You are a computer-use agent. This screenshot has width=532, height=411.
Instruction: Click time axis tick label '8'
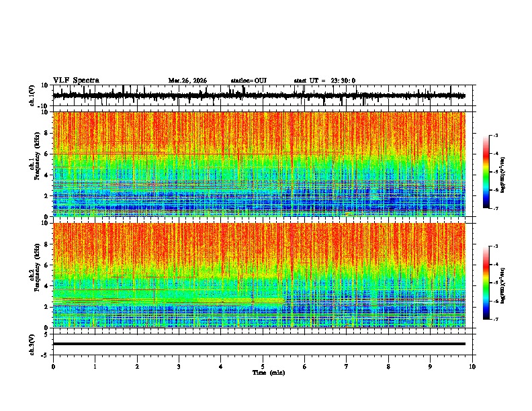[388, 367]
